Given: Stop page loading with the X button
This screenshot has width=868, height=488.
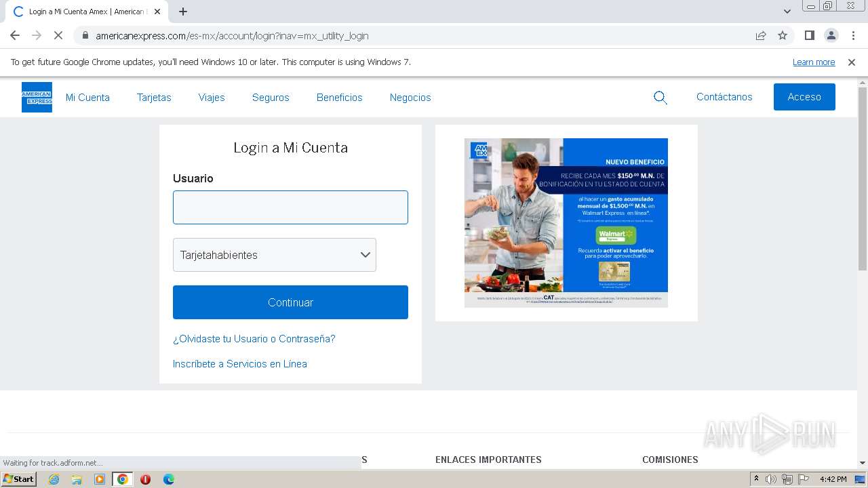Looking at the screenshot, I should pyautogui.click(x=58, y=35).
